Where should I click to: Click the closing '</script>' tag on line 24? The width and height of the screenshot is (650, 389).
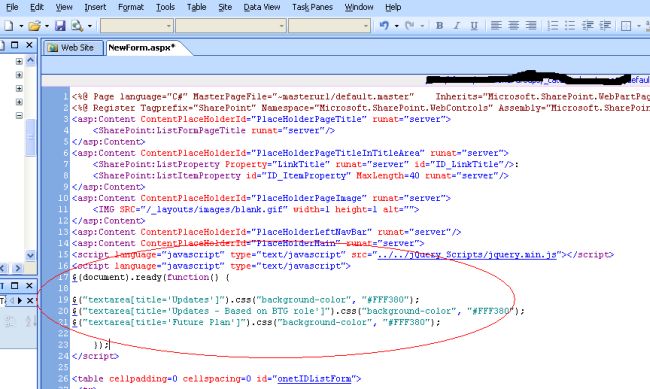click(x=95, y=356)
